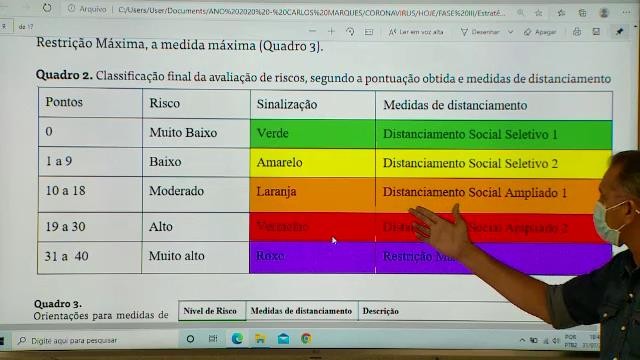
Task: Open File Explorer from taskbar
Action: 260,338
